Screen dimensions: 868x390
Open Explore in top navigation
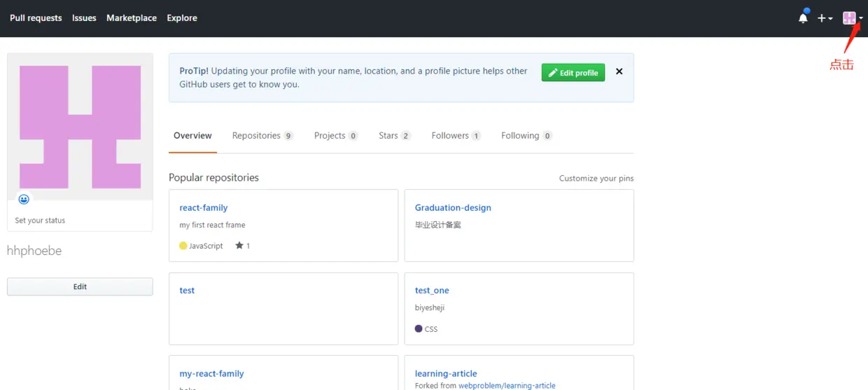point(182,18)
